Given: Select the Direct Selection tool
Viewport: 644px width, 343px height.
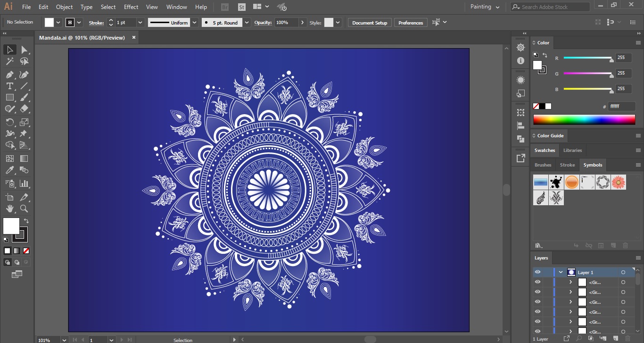Looking at the screenshot, I should pyautogui.click(x=25, y=50).
